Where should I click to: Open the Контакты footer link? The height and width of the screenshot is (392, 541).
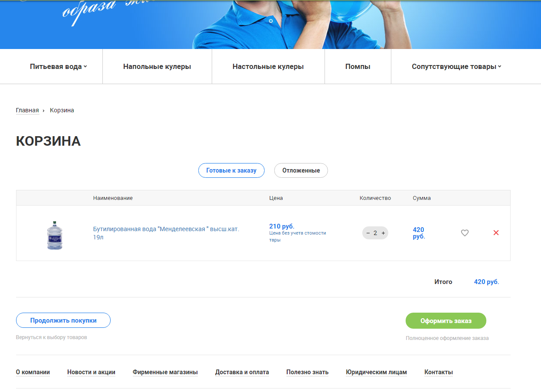point(439,372)
